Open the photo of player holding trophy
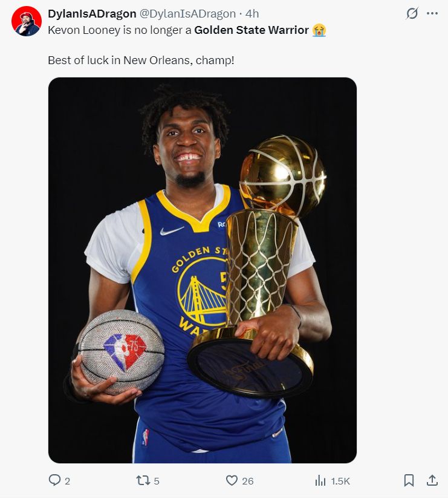The width and height of the screenshot is (448, 499). (202, 270)
